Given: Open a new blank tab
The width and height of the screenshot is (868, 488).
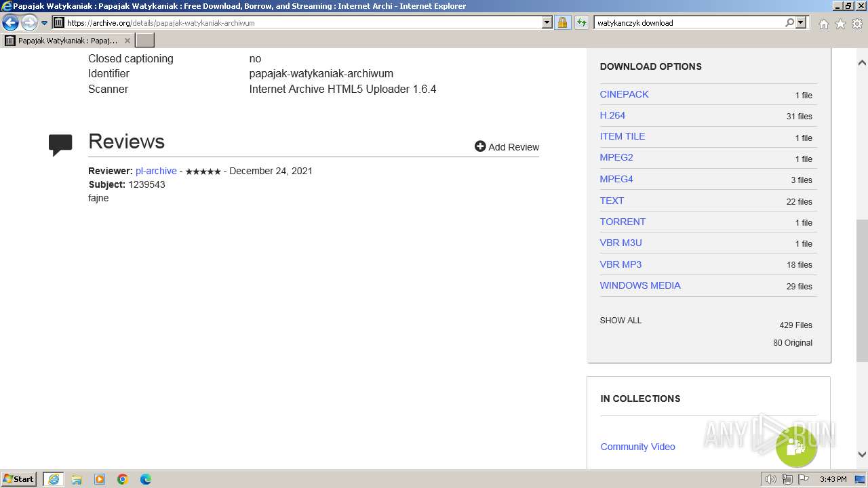Looking at the screenshot, I should point(145,41).
